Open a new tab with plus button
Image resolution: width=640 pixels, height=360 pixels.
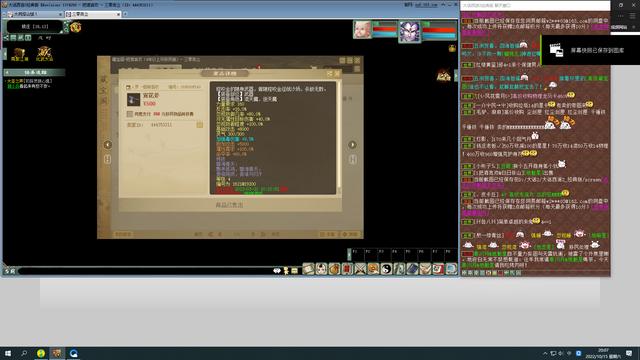pyautogui.click(x=125, y=14)
